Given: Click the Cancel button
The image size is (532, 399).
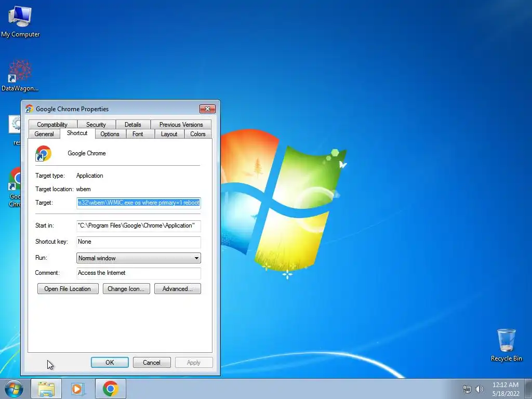Looking at the screenshot, I should pyautogui.click(x=152, y=362).
